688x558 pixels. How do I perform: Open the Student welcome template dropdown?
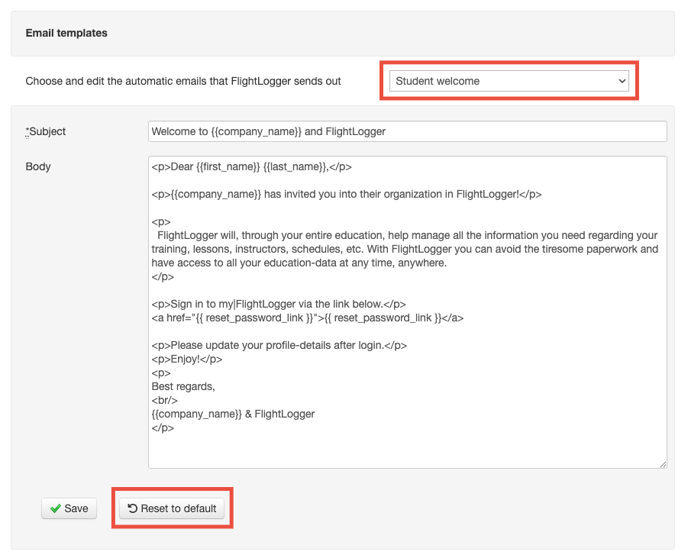point(509,81)
